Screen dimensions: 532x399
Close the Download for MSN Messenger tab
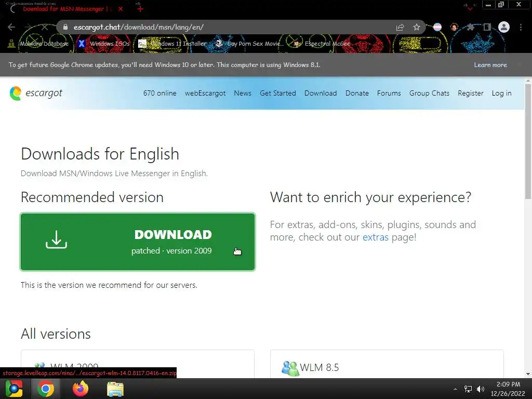click(x=121, y=9)
